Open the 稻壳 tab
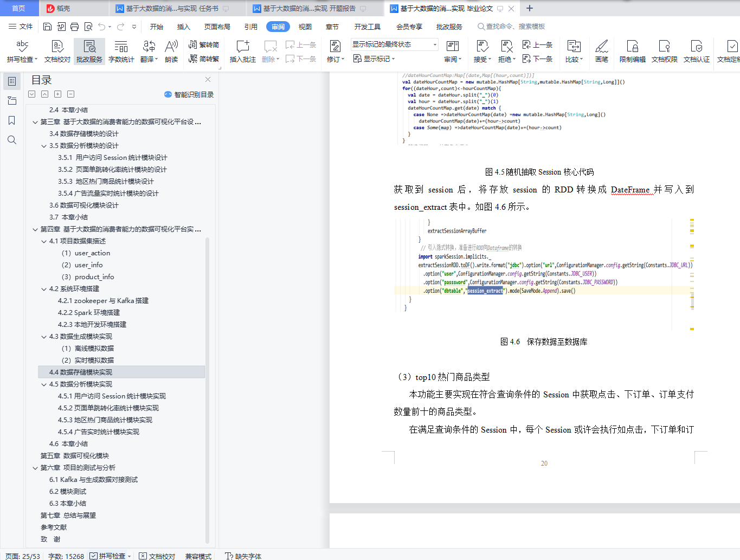The width and height of the screenshot is (740, 560). click(x=59, y=8)
